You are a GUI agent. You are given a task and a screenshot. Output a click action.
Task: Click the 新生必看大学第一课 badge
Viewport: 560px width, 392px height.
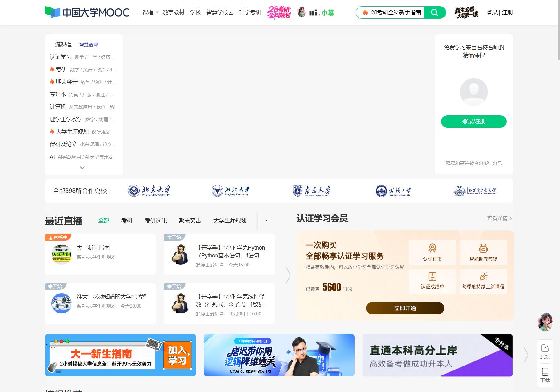click(x=466, y=12)
